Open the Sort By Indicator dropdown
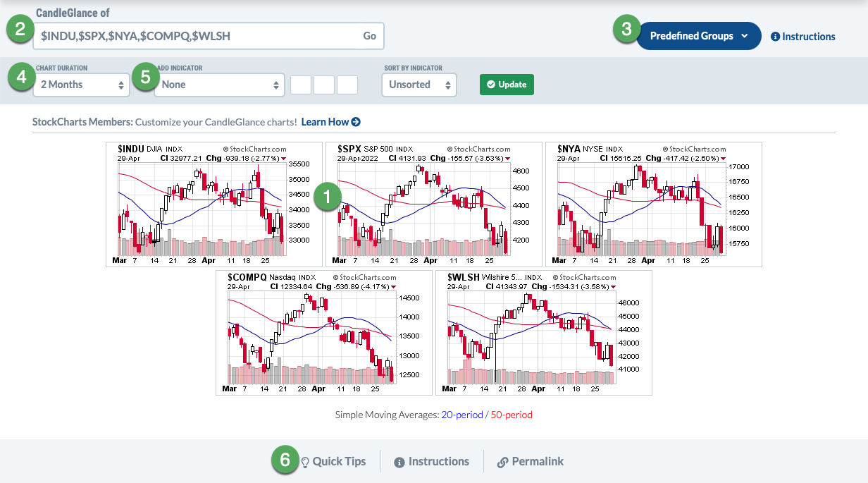 coord(419,85)
